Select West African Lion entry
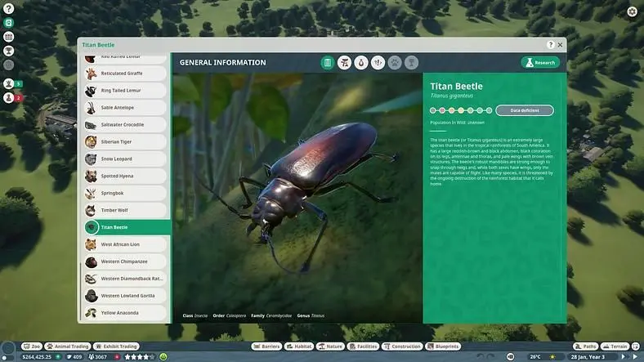Screen dimensions: 644x362 [x=125, y=244]
